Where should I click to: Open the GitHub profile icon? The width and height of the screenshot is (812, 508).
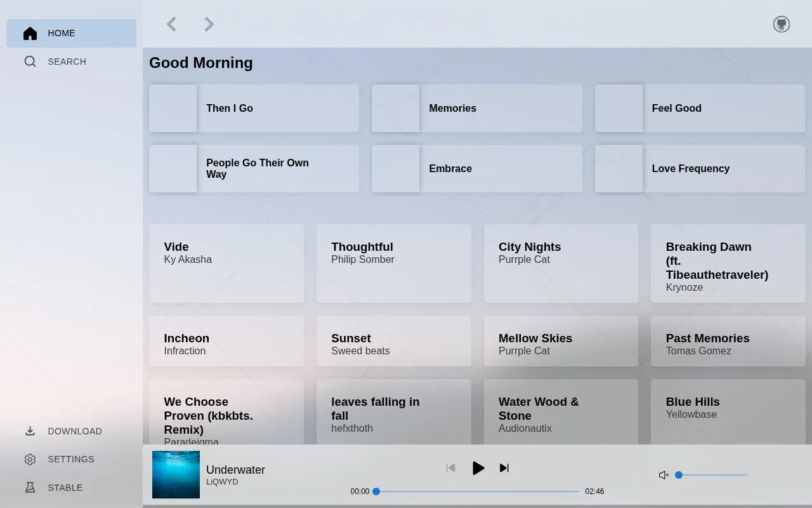[782, 24]
